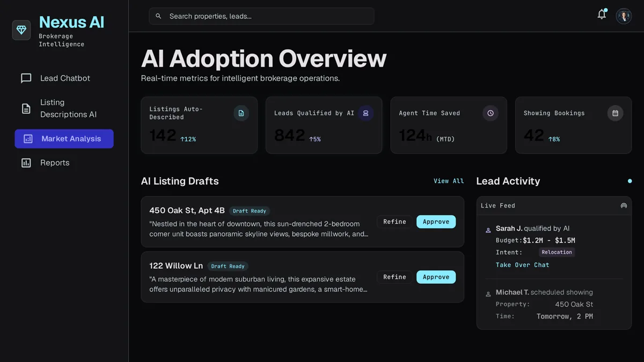
Task: Select the 122 Willow Ln title
Action: click(176, 266)
